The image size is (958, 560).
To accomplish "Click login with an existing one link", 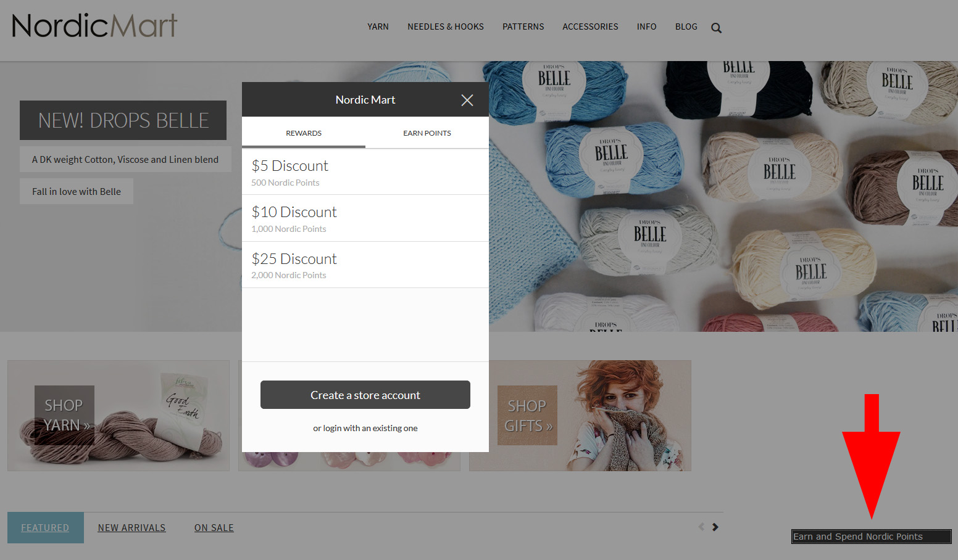I will click(365, 428).
